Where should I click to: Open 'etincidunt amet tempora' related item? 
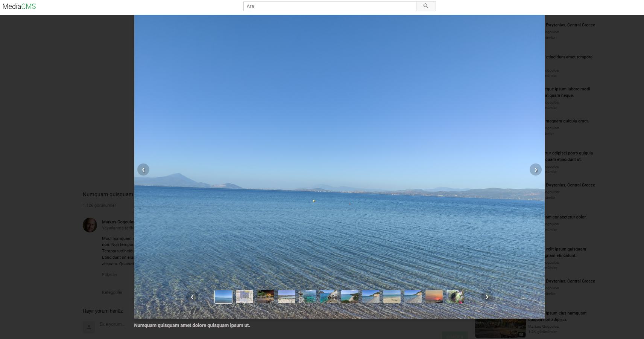[x=569, y=57]
